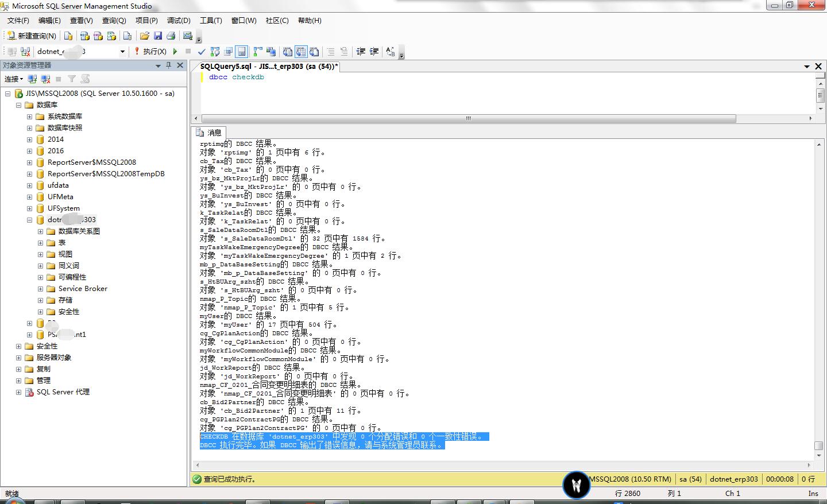The width and height of the screenshot is (827, 504).
Task: Open the 文件(F) menu
Action: (18, 20)
